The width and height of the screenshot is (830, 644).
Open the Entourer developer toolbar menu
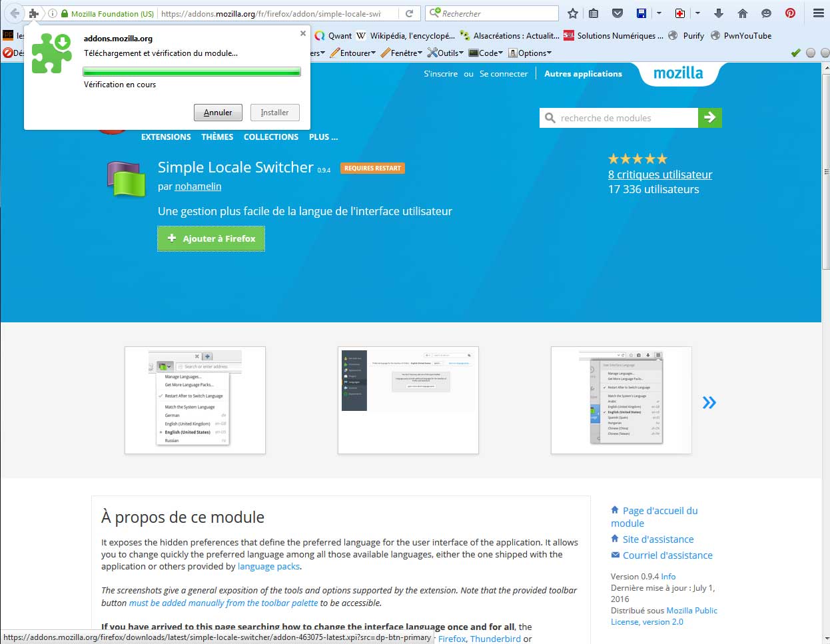353,53
